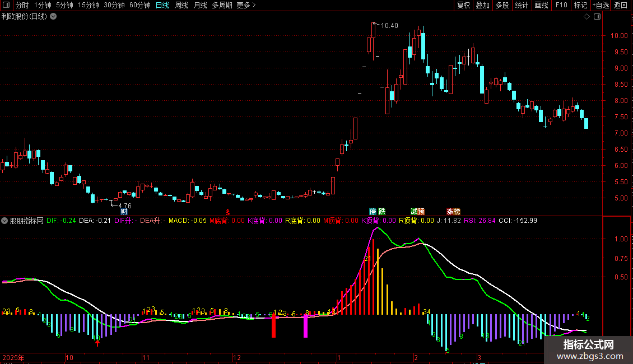Click the MACD: -0.05 value
Screen dimensions: 633x364
[187, 221]
